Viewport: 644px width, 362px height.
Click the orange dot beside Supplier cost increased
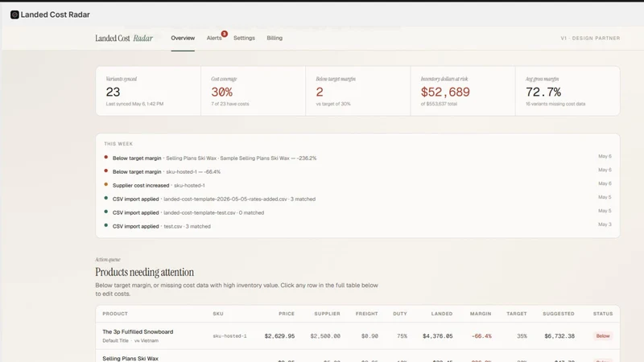tap(106, 185)
